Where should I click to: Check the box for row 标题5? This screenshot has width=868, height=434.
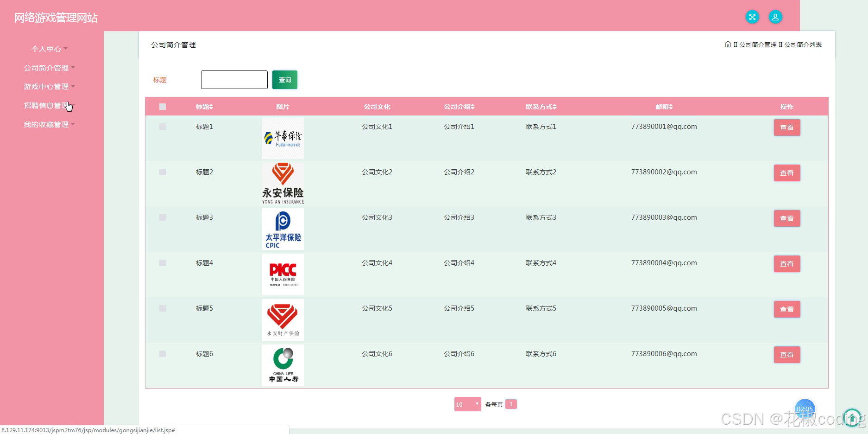click(163, 308)
